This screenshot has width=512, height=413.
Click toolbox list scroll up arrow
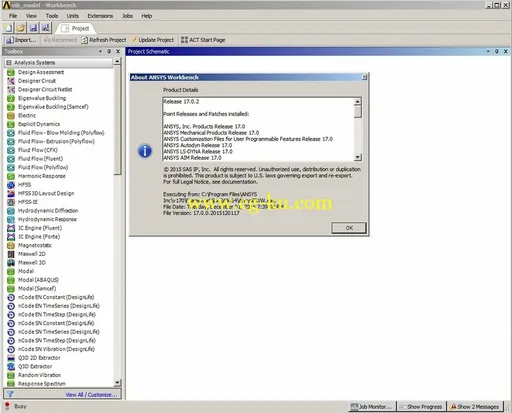(x=117, y=61)
